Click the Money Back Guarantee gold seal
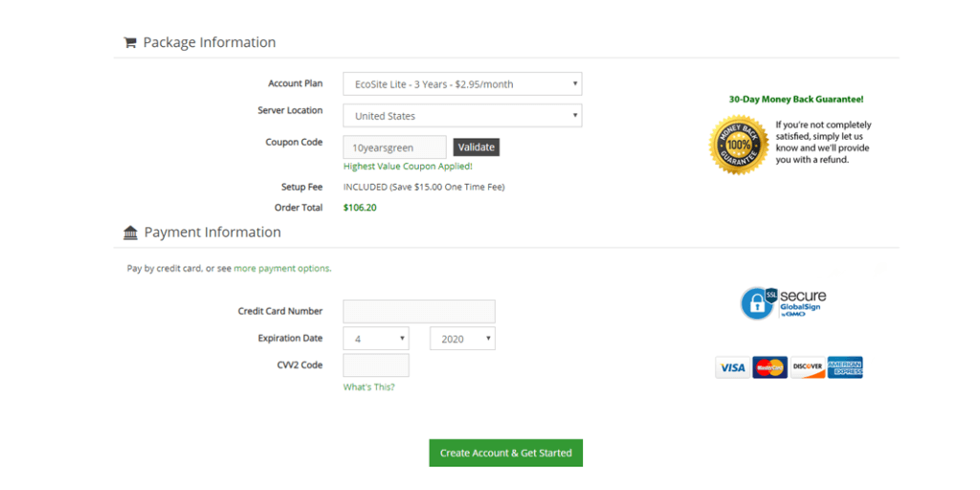Image resolution: width=980 pixels, height=490 pixels. 739,145
